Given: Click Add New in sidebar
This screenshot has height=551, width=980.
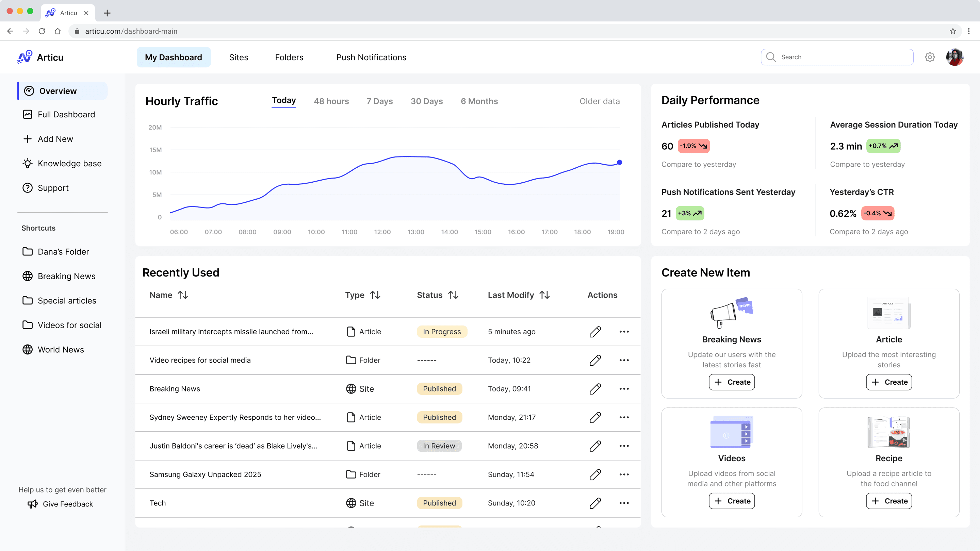Looking at the screenshot, I should coord(48,139).
